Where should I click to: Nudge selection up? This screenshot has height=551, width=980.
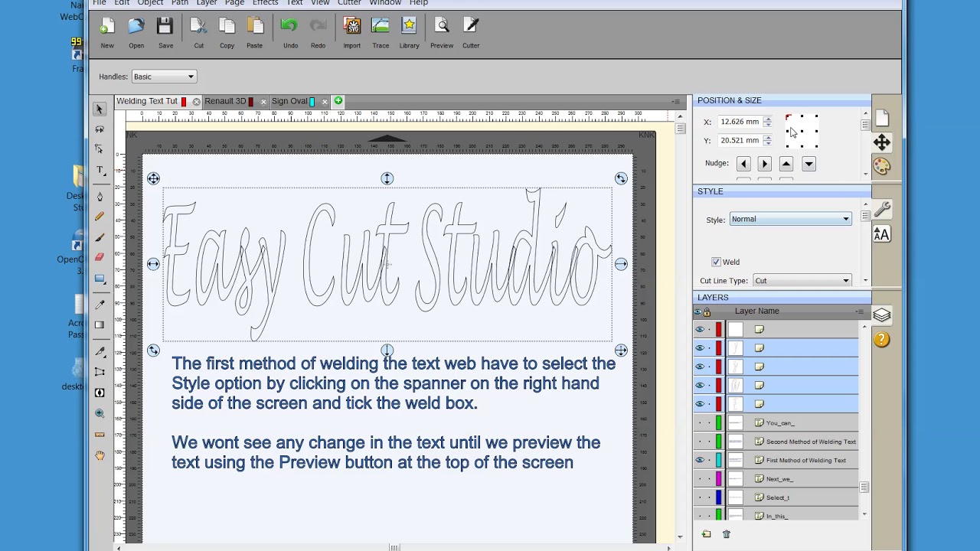pos(786,164)
